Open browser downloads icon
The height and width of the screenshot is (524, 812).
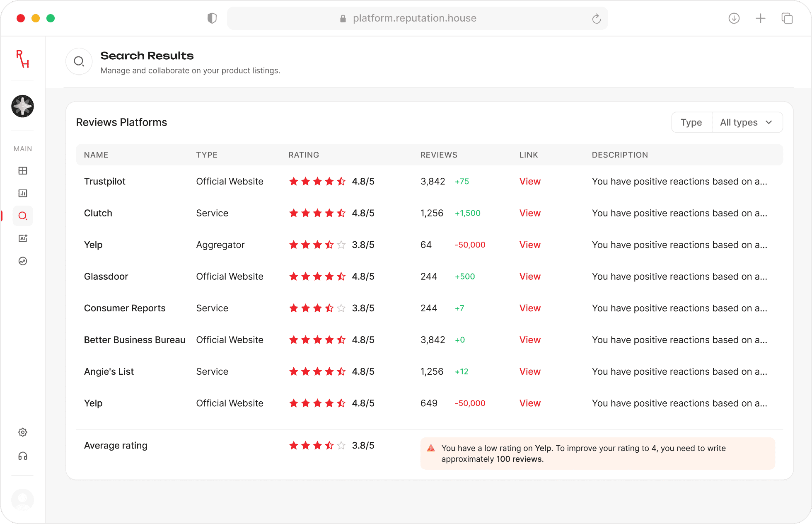734,18
